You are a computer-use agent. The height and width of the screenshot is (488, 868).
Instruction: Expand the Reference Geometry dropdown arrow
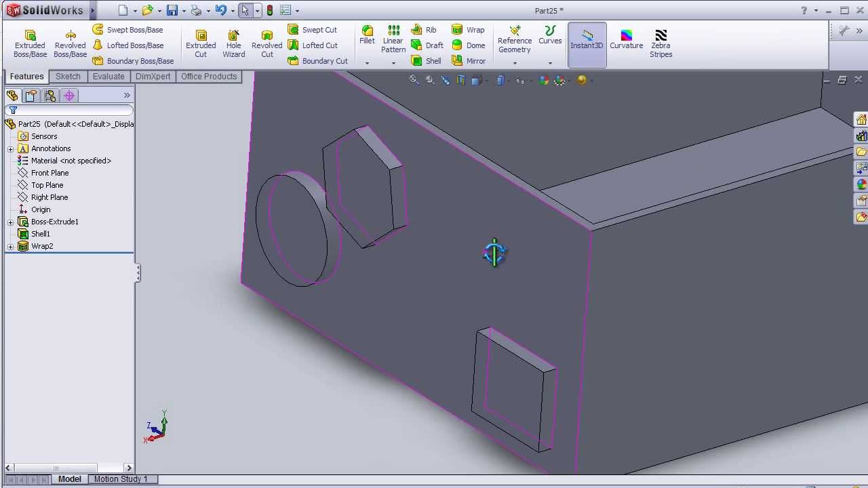[515, 63]
